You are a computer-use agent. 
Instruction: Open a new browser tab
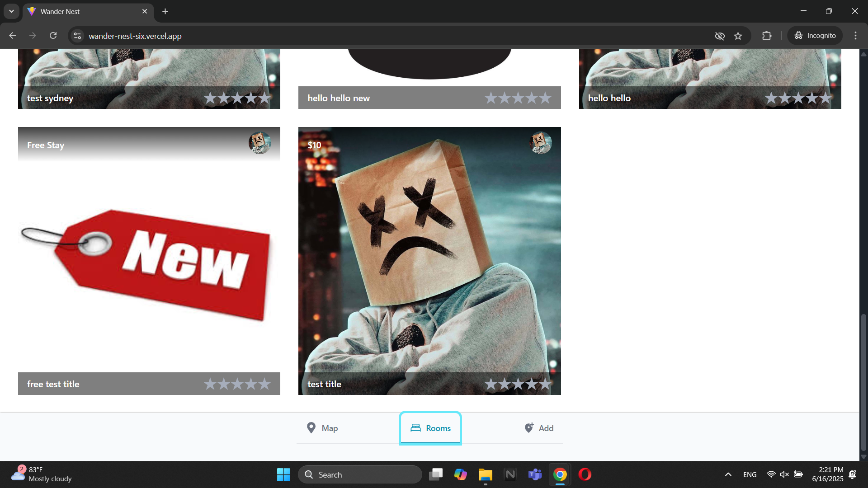click(x=165, y=11)
